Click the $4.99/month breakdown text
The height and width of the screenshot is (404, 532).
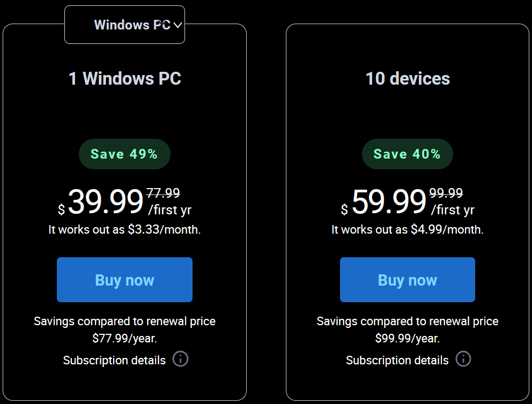click(x=408, y=230)
